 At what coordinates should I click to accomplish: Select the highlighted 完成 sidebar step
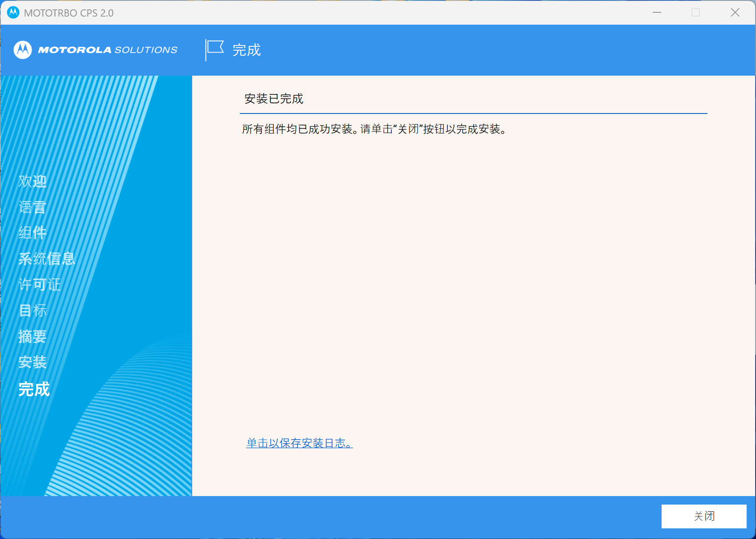coord(34,389)
